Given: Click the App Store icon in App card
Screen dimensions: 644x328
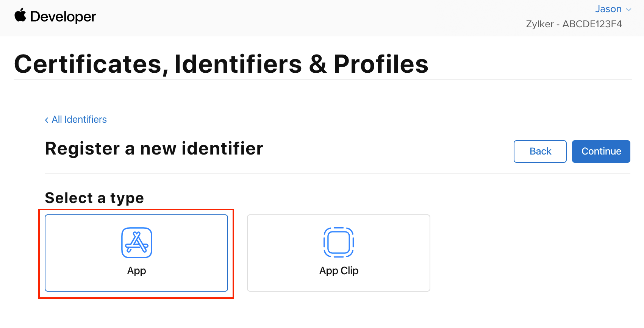Looking at the screenshot, I should tap(137, 243).
